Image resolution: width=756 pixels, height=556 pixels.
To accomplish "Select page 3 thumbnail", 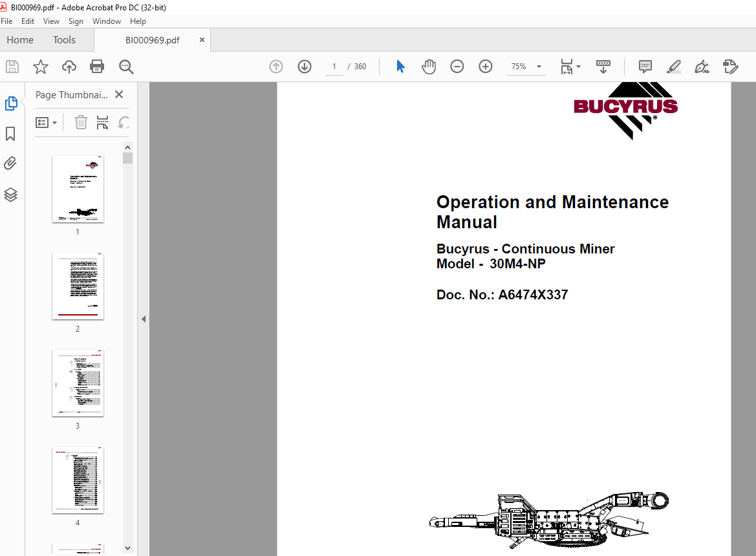I will pos(78,383).
